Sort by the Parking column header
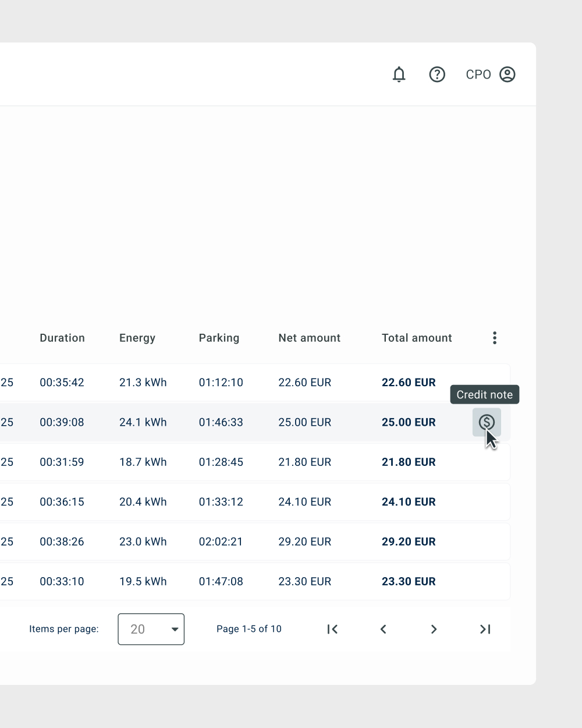582x728 pixels. (219, 338)
